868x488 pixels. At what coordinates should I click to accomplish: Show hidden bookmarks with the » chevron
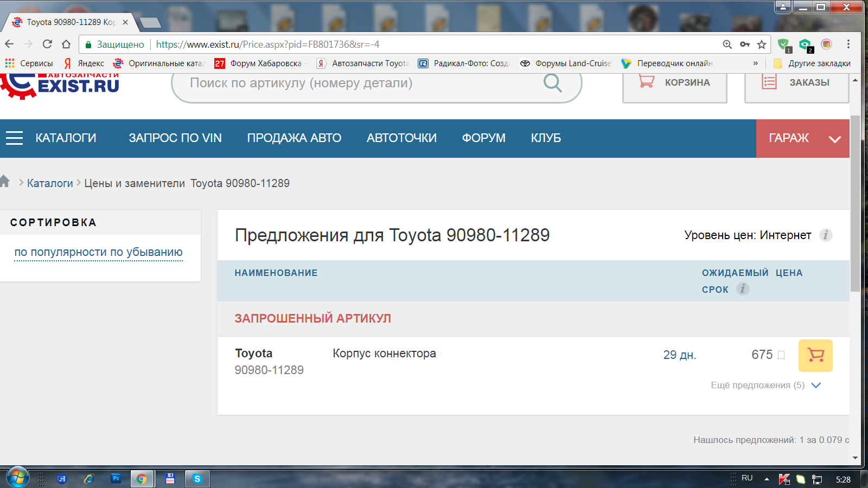(755, 63)
